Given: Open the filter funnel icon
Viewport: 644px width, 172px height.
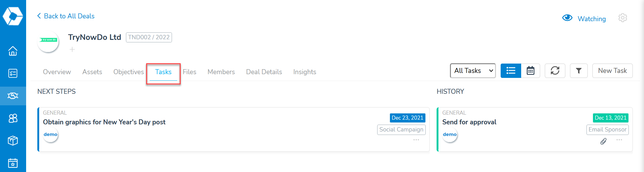Looking at the screenshot, I should point(579,71).
